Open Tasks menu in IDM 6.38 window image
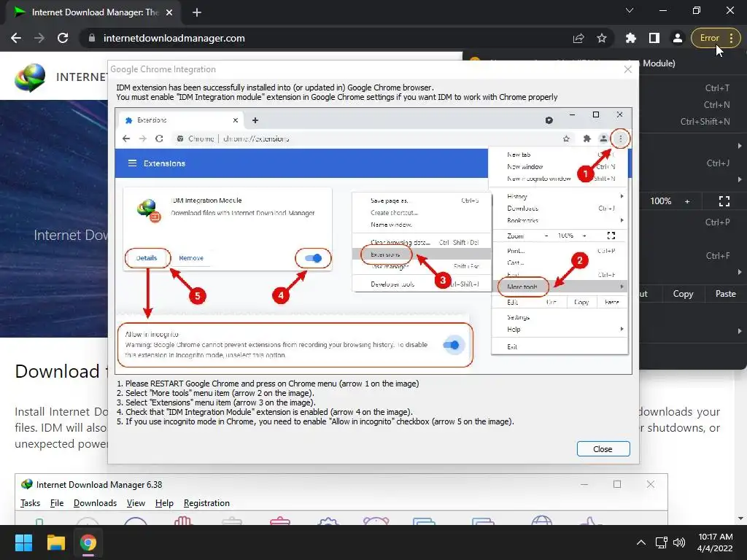 click(x=30, y=503)
